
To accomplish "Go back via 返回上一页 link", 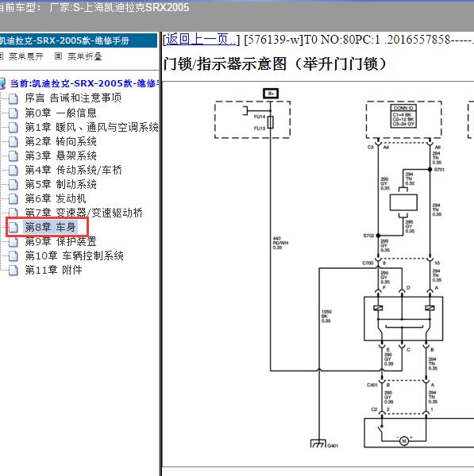I will tap(201, 40).
